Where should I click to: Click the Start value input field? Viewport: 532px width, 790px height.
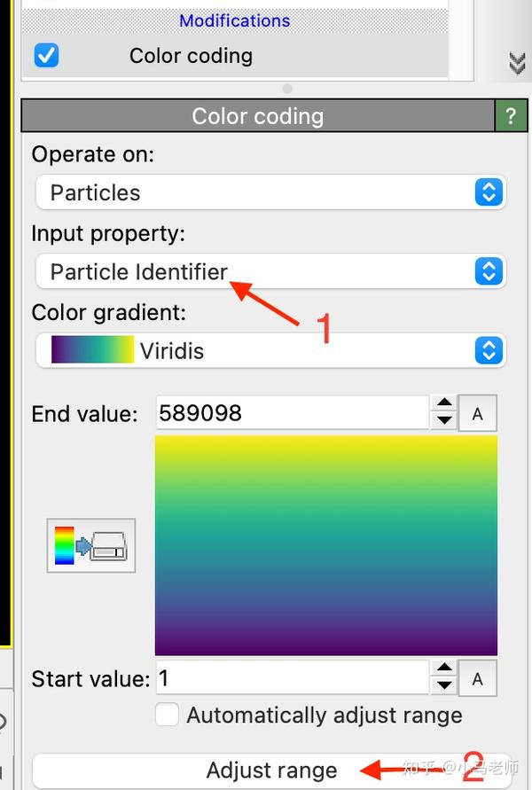click(x=291, y=679)
